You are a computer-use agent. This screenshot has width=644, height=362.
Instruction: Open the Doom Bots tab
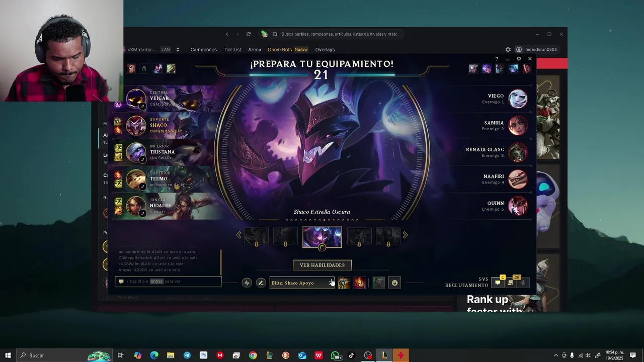pyautogui.click(x=280, y=50)
